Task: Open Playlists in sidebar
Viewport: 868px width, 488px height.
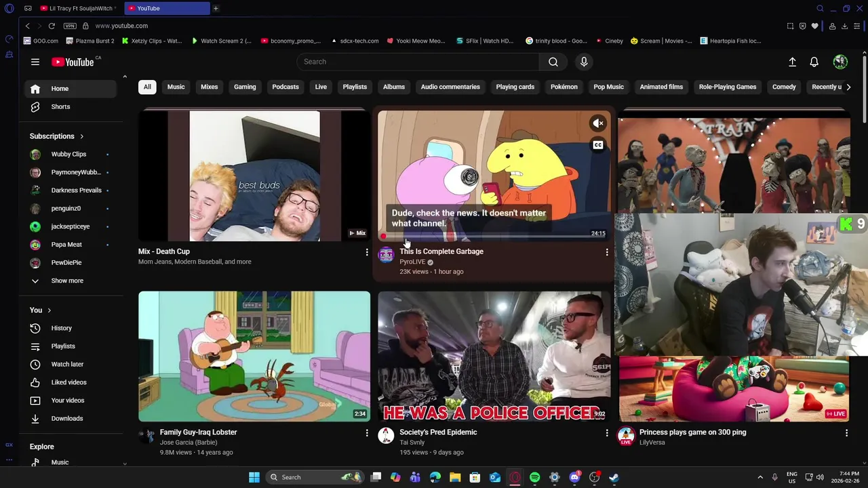Action: (x=71, y=346)
